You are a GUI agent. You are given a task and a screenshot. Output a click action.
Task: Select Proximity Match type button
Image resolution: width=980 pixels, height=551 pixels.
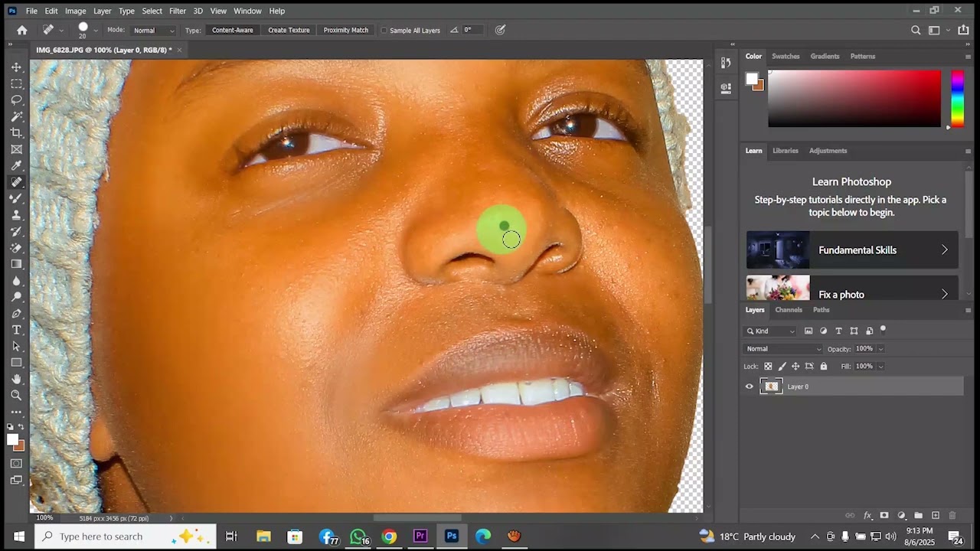click(x=345, y=31)
